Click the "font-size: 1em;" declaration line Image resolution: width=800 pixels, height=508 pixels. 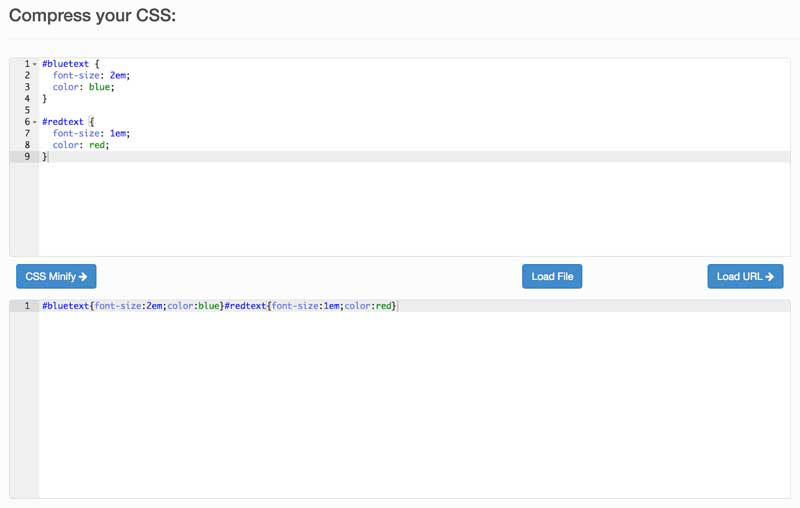click(92, 133)
